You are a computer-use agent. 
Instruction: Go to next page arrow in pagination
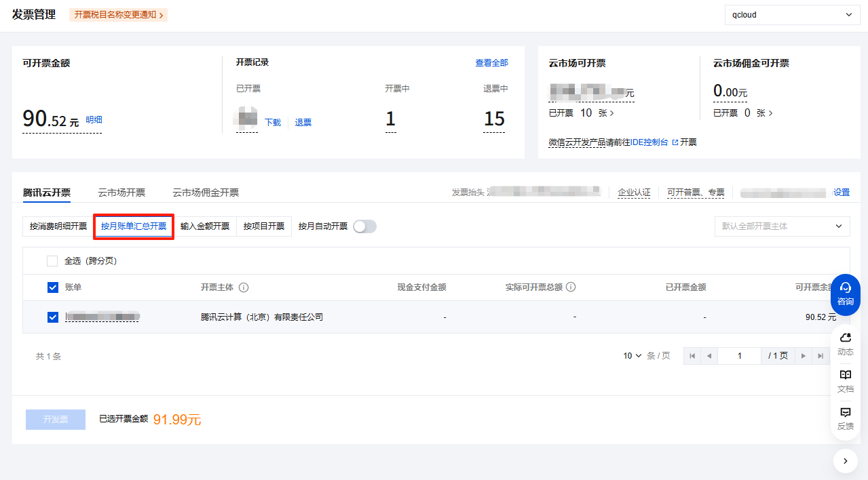pyautogui.click(x=804, y=356)
